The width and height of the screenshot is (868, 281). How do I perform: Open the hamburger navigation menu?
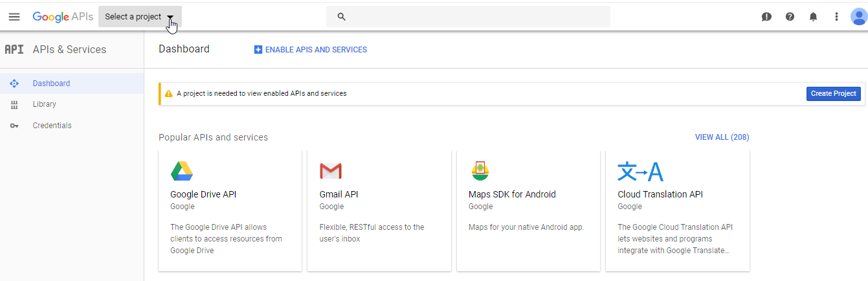14,17
